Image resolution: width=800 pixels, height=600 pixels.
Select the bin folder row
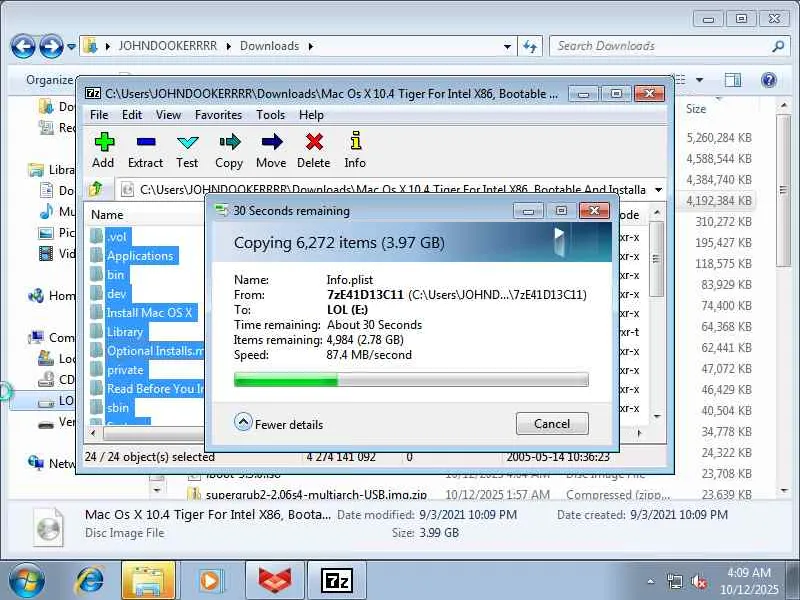[x=116, y=275]
